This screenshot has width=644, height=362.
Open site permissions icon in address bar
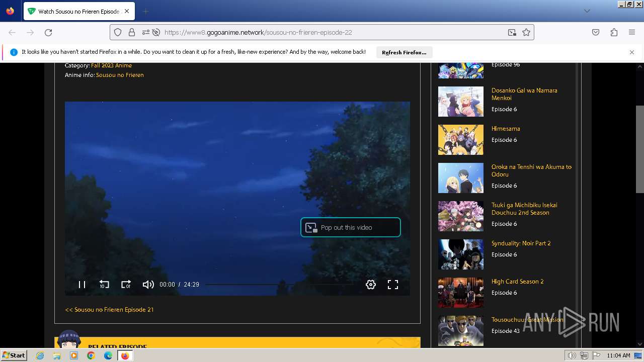pyautogui.click(x=145, y=32)
